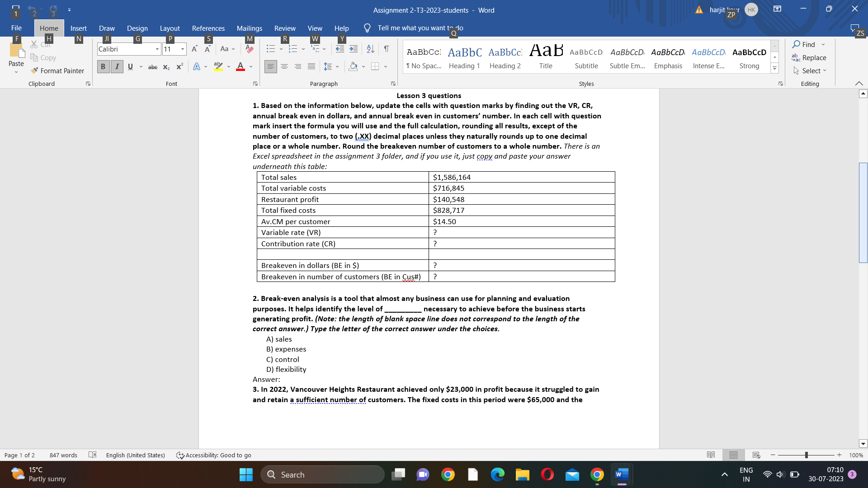
Task: Show paragraph marks with pilcrow icon
Action: 387,49
